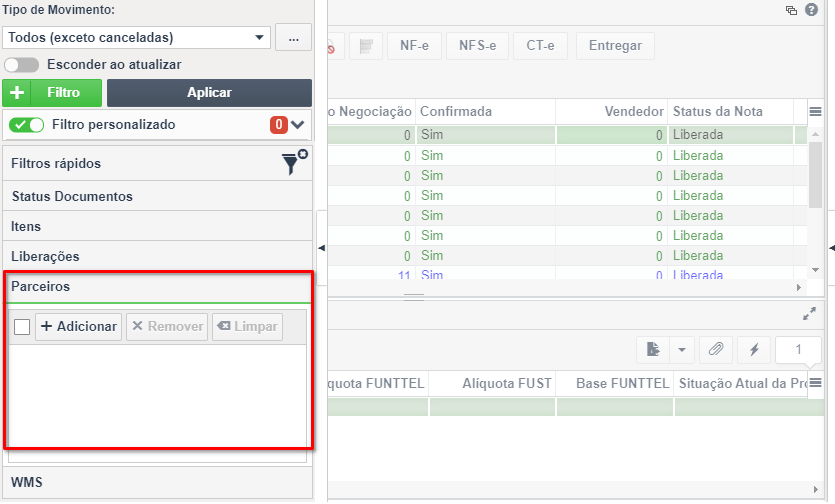Click the document export icon
The height and width of the screenshot is (504, 835).
[653, 349]
